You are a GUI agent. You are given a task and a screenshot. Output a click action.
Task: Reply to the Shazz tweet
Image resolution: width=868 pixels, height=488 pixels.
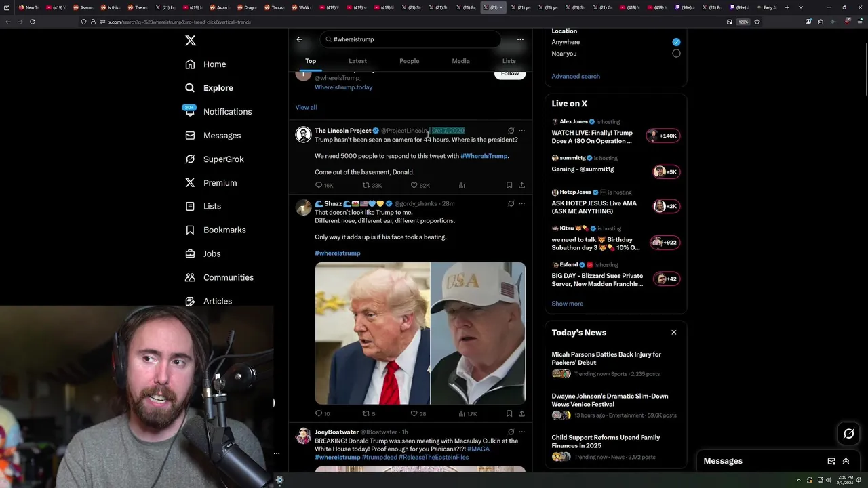pyautogui.click(x=319, y=413)
